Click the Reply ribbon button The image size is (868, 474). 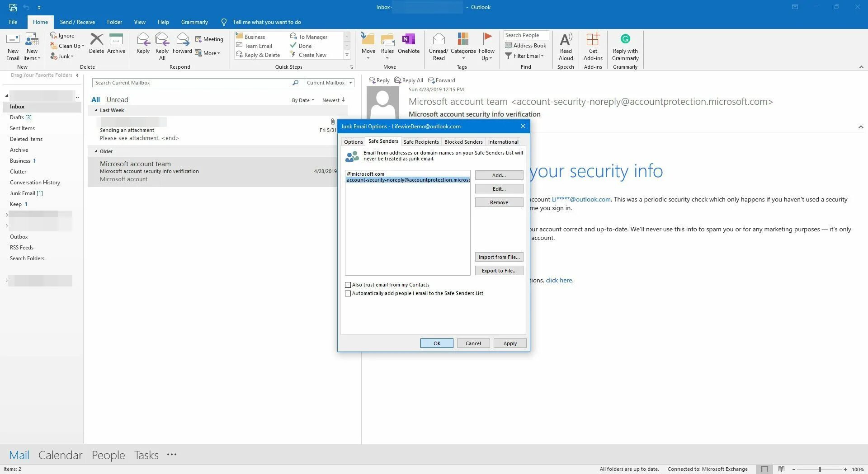click(143, 43)
